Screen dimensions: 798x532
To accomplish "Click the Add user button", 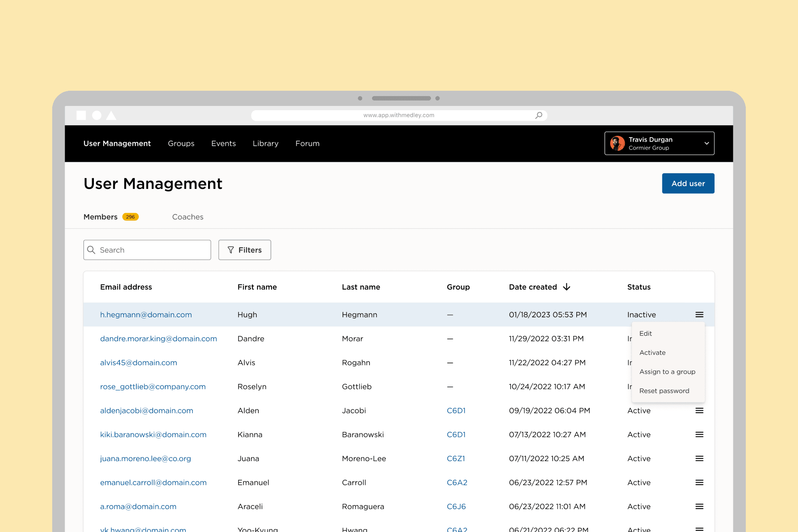I will coord(688,183).
